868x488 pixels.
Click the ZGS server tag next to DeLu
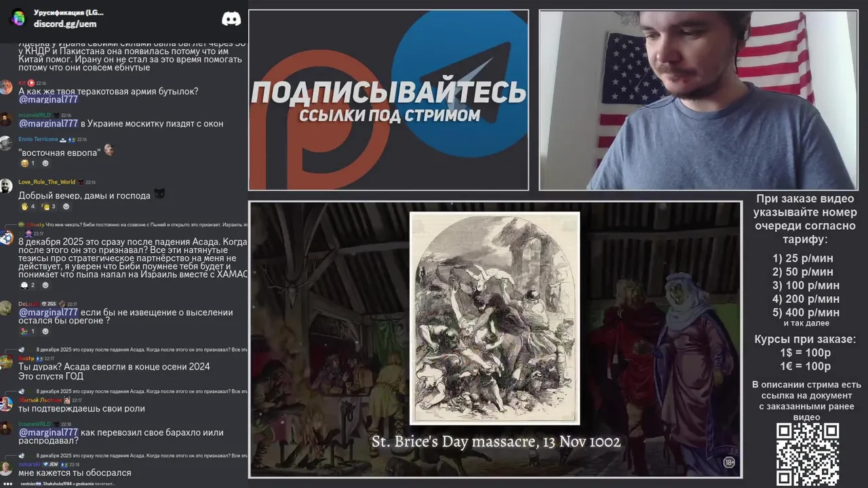pos(47,304)
